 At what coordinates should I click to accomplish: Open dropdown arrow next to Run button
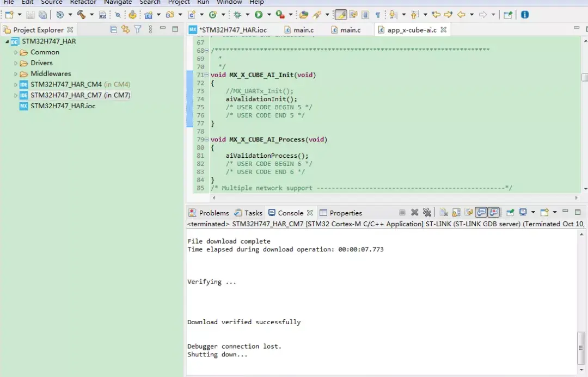[x=269, y=15]
